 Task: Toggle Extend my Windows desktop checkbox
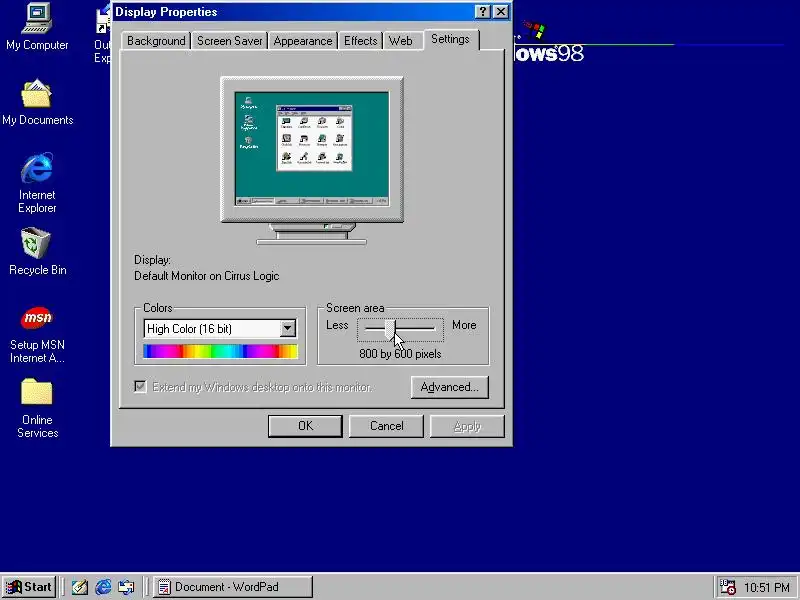pos(140,386)
